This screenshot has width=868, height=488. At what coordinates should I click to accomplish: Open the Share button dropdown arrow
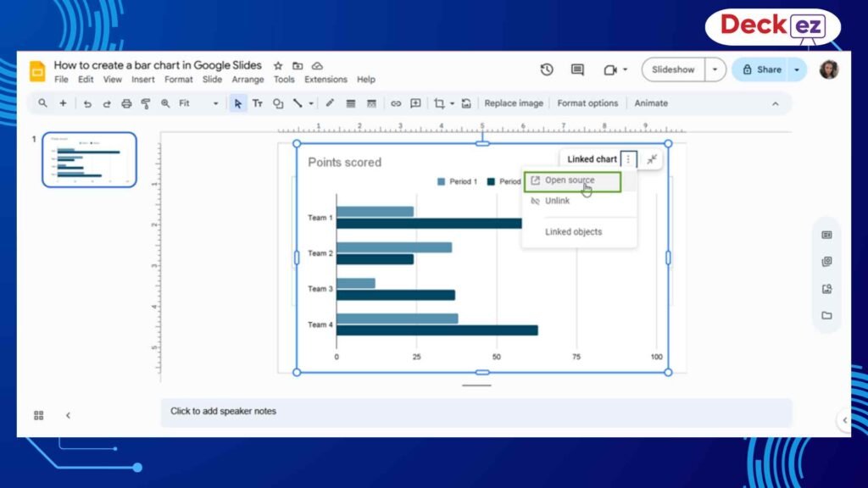796,69
